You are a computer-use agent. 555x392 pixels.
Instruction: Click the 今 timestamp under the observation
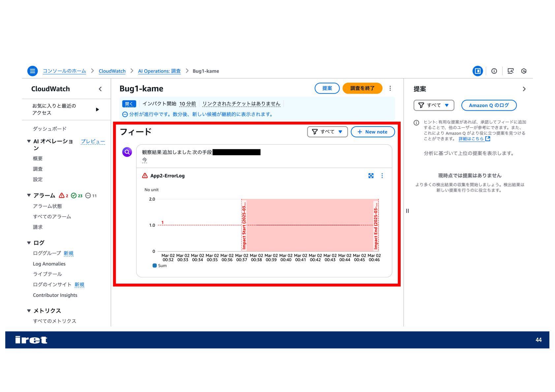pyautogui.click(x=144, y=160)
